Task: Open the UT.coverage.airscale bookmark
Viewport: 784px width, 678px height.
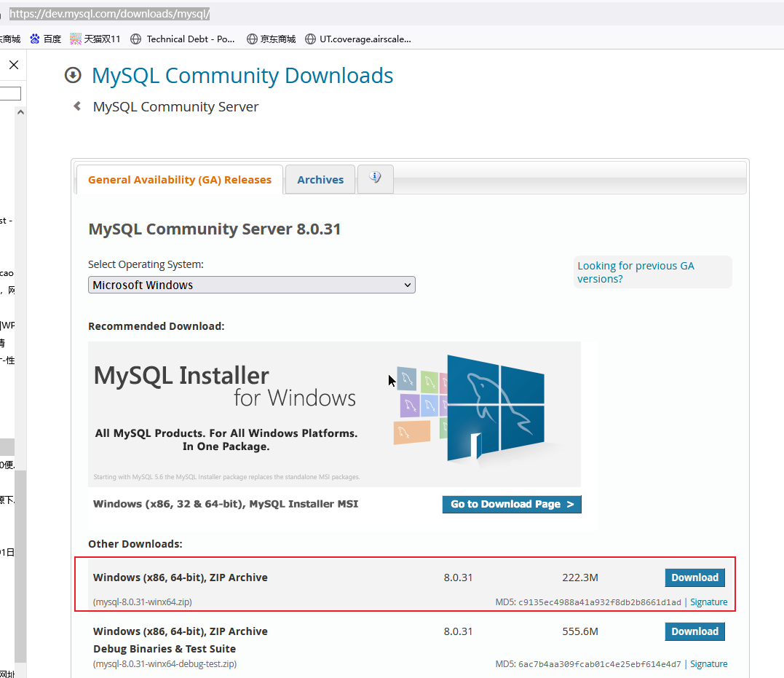Action: (358, 39)
